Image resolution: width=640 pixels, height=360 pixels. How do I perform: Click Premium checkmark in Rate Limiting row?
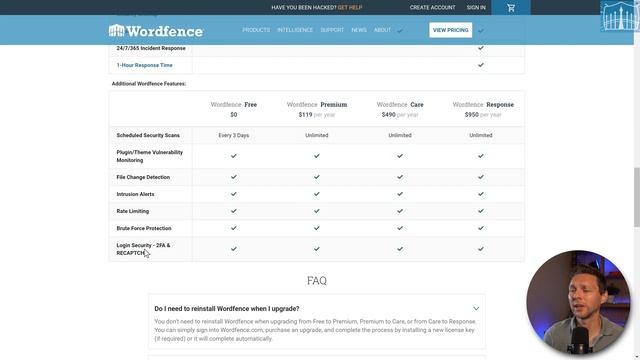(x=317, y=211)
